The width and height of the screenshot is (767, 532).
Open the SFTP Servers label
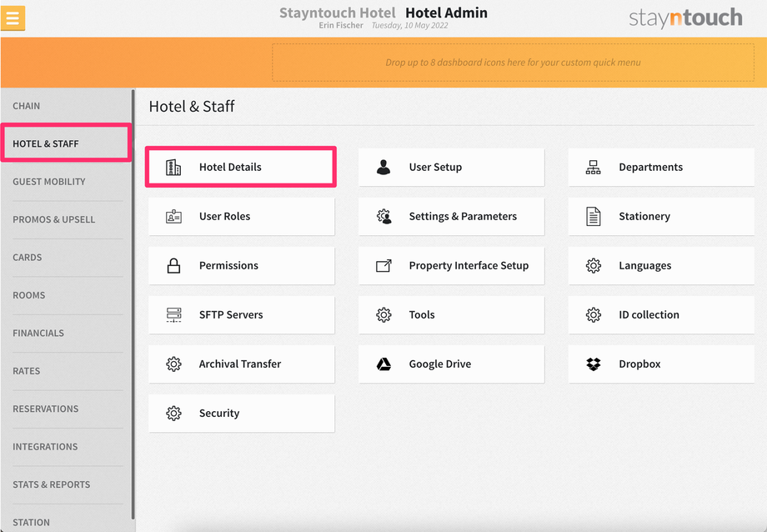[x=231, y=314]
